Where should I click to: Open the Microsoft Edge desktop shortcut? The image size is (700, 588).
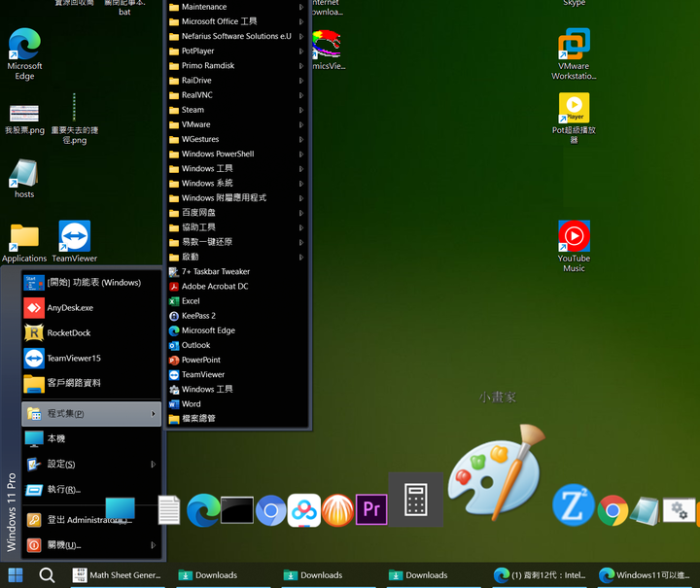click(x=24, y=53)
